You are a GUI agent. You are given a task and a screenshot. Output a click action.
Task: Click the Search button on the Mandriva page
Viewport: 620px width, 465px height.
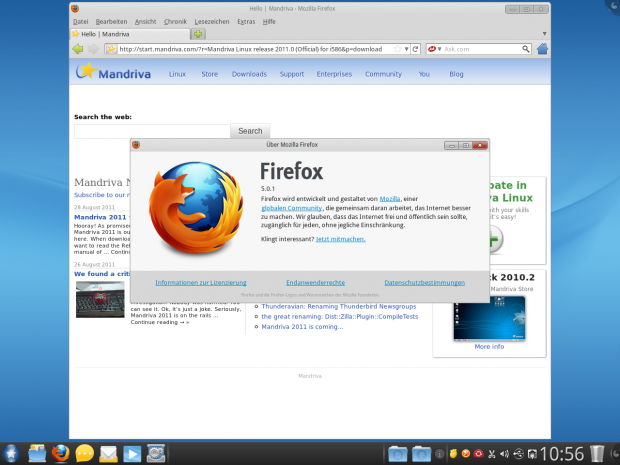point(250,131)
